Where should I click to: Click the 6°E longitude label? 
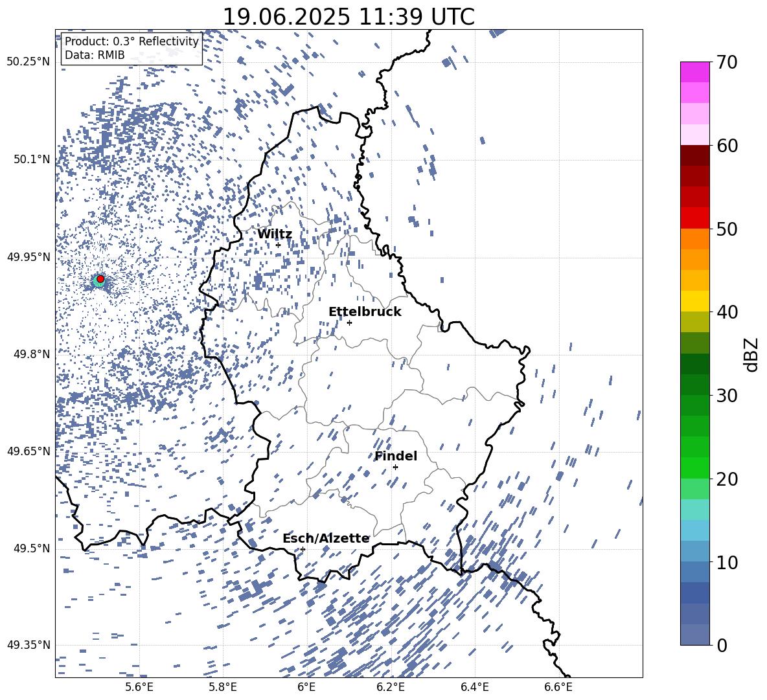point(306,687)
